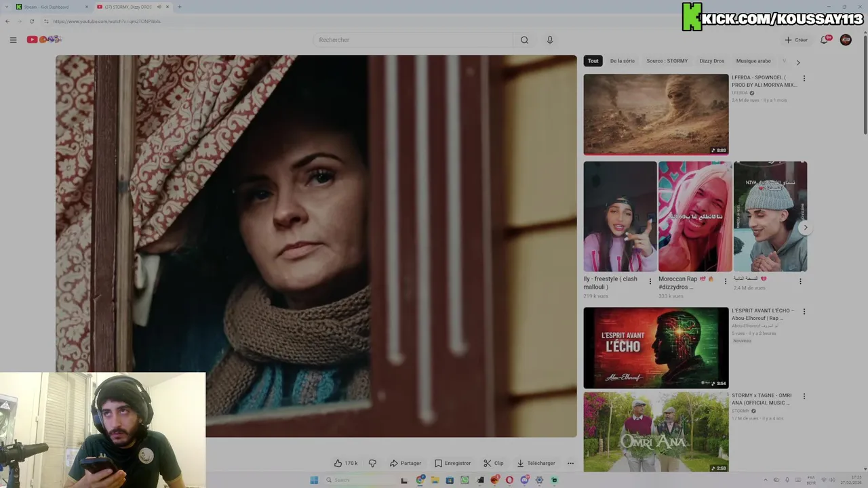Image resolution: width=868 pixels, height=488 pixels.
Task: Click the main video player
Action: point(316,246)
